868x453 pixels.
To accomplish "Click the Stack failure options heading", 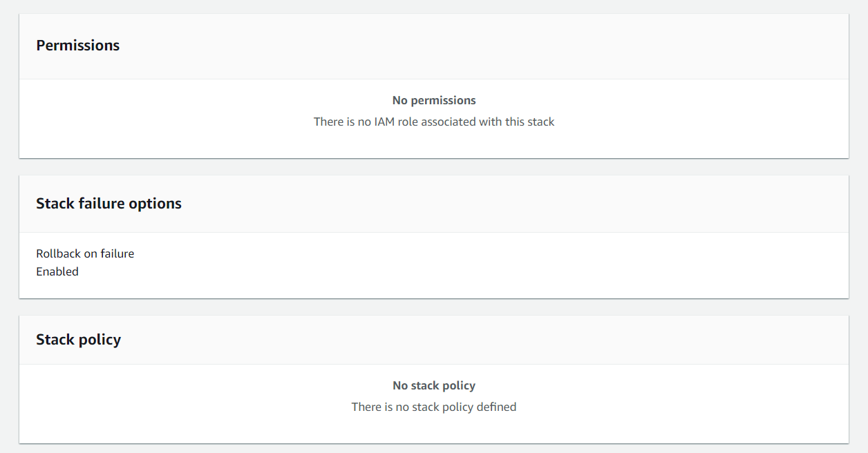I will click(108, 204).
